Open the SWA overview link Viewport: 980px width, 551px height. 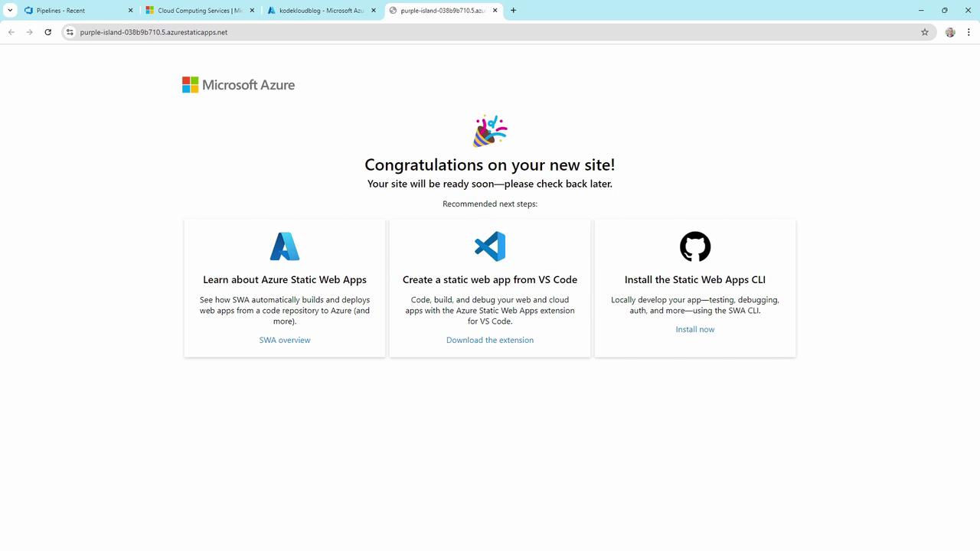(285, 340)
